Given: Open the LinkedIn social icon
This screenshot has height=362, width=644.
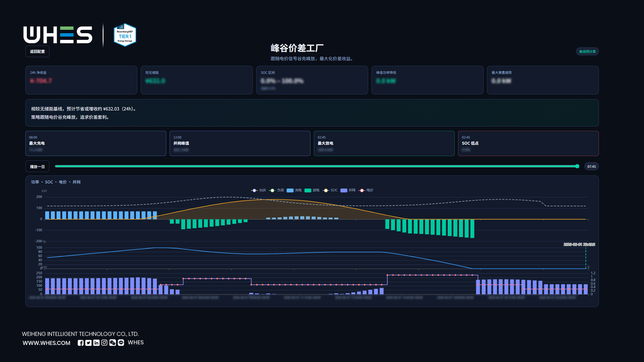Looking at the screenshot, I should tap(96, 343).
